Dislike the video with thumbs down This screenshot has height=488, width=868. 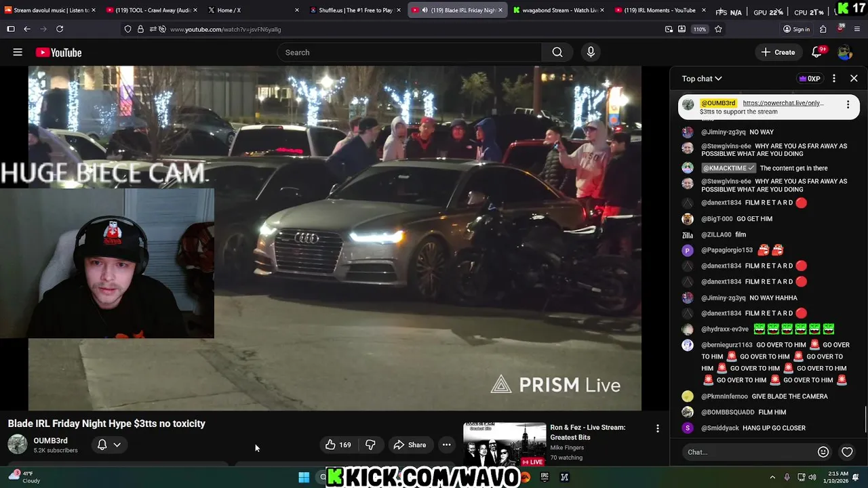370,445
